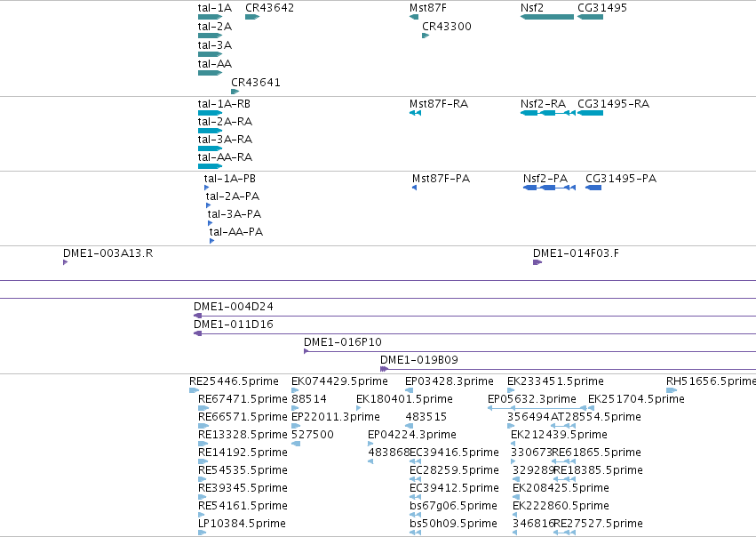Viewport: 756px width, 537px height.
Task: Click the EK251704.5prime EST label
Action: click(636, 399)
